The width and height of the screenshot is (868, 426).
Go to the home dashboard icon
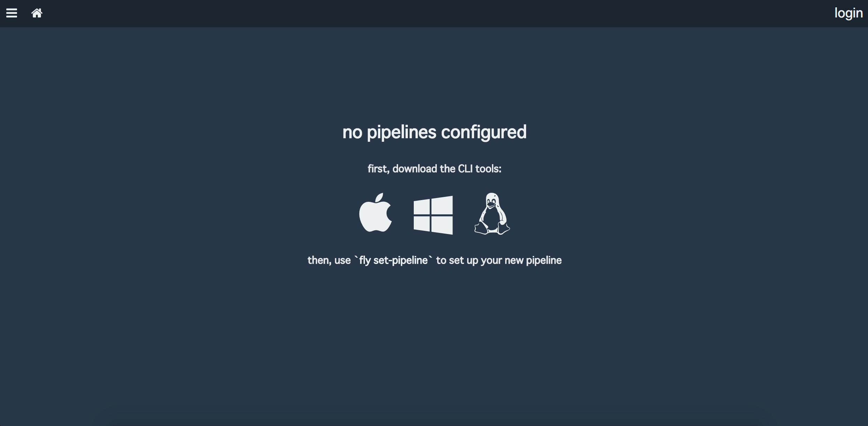click(x=37, y=13)
